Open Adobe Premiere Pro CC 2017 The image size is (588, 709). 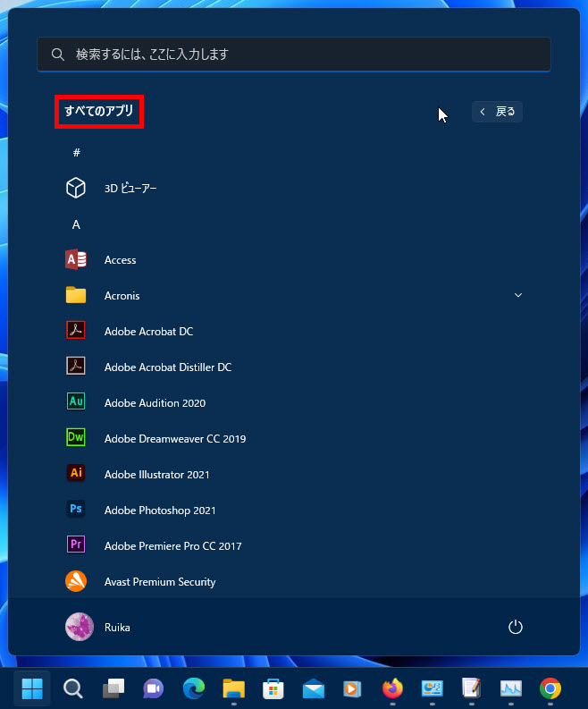coord(172,546)
